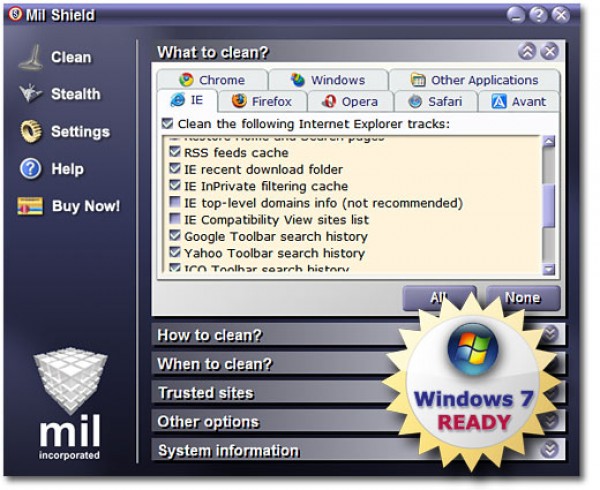The height and width of the screenshot is (490, 600).
Task: Click the Buy Now! link
Action: point(86,206)
